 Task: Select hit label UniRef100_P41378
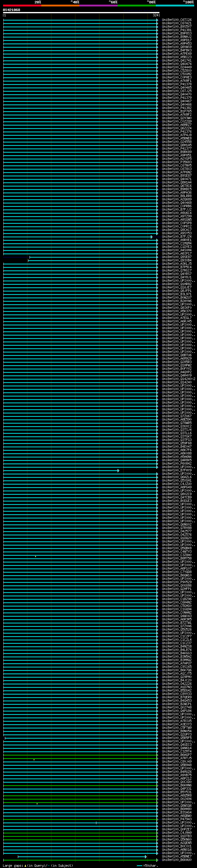(176, 85)
